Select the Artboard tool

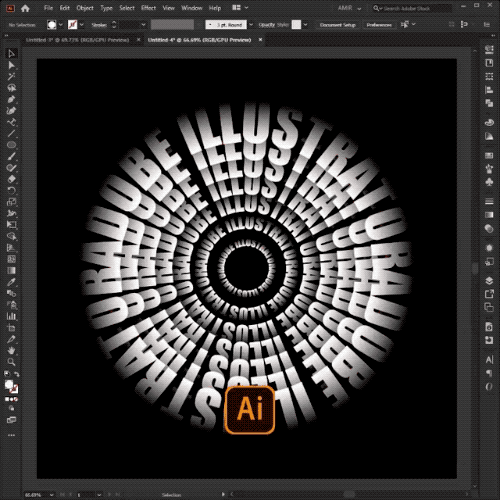[x=11, y=327]
